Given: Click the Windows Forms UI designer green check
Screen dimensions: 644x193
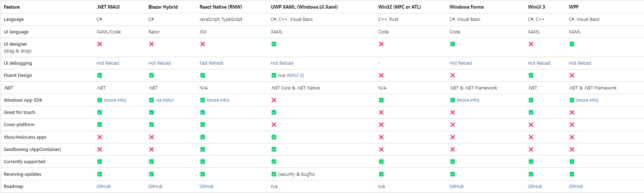Looking at the screenshot, I should (452, 44).
